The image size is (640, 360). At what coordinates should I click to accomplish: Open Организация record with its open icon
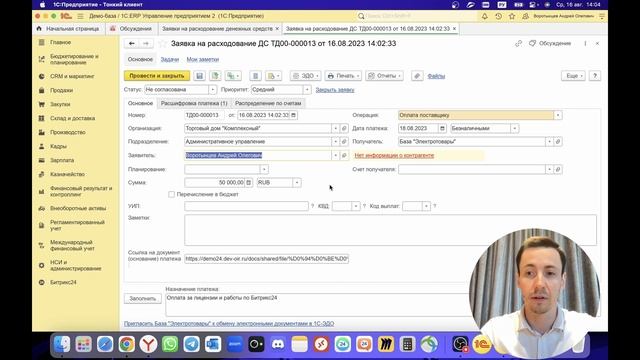click(x=344, y=129)
